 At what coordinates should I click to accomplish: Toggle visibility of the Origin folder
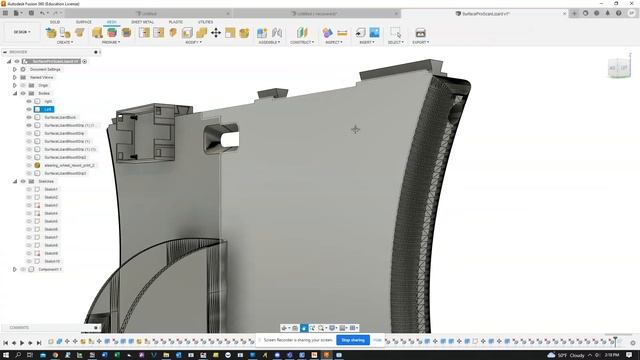[x=23, y=85]
